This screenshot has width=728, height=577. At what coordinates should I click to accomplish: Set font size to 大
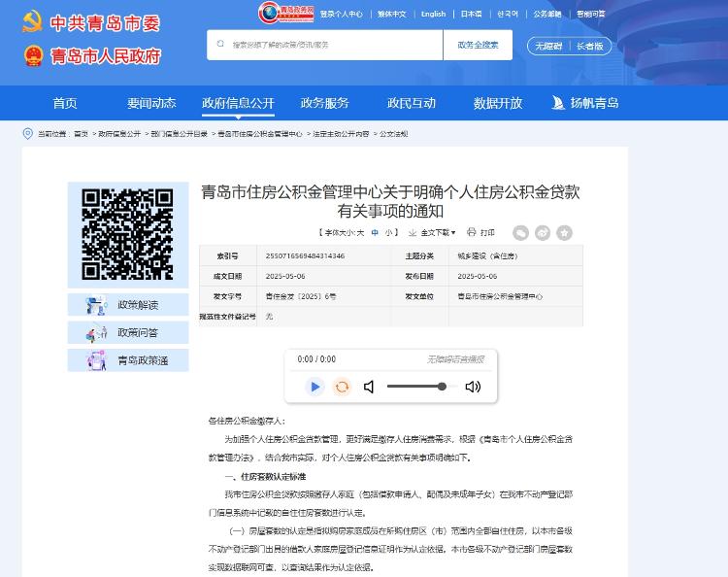click(360, 232)
